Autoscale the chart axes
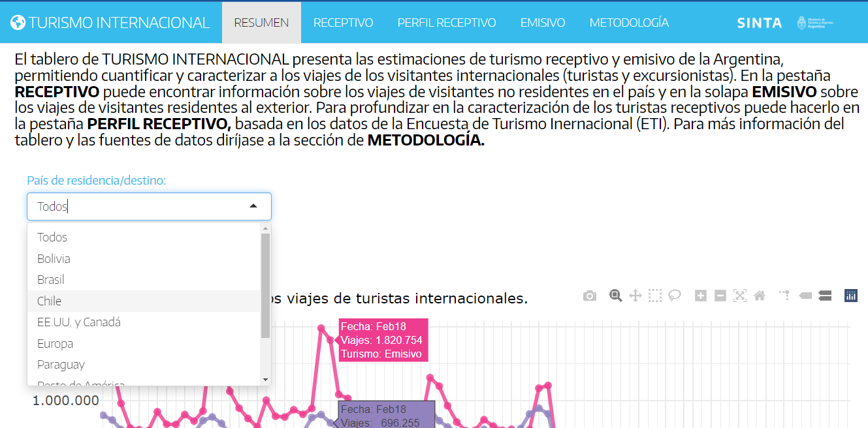Image resolution: width=868 pixels, height=428 pixels. click(x=740, y=296)
